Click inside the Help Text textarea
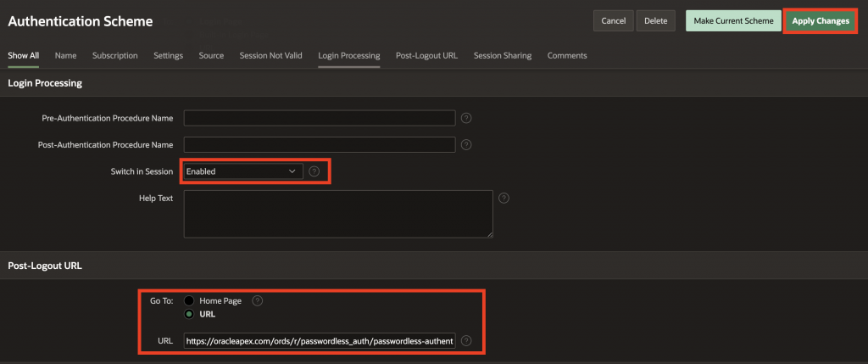Image resolution: width=868 pixels, height=364 pixels. point(338,214)
